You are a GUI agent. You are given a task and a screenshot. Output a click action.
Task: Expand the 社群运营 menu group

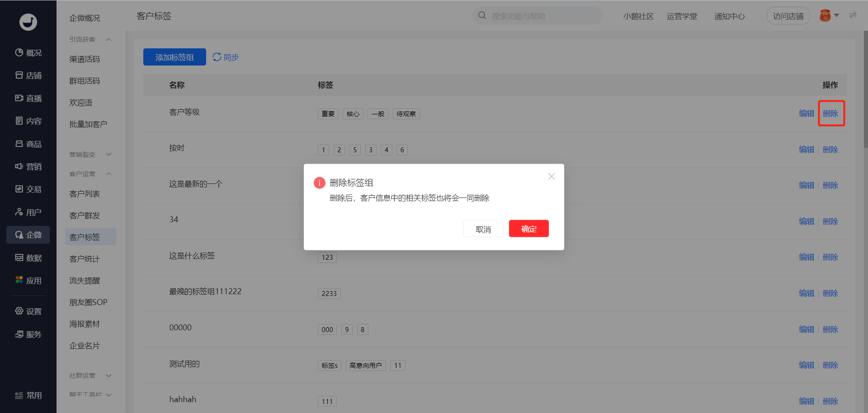click(108, 375)
